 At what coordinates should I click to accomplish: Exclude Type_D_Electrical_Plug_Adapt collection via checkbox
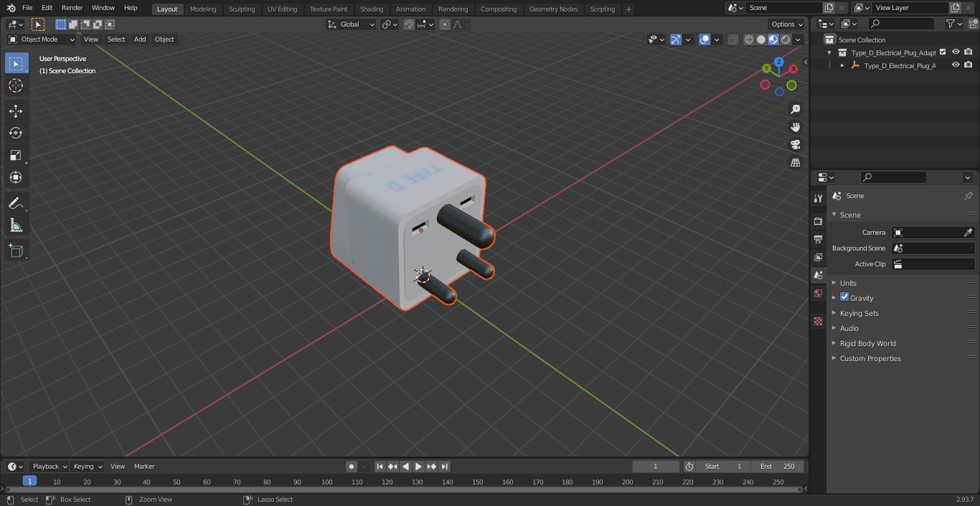(943, 52)
